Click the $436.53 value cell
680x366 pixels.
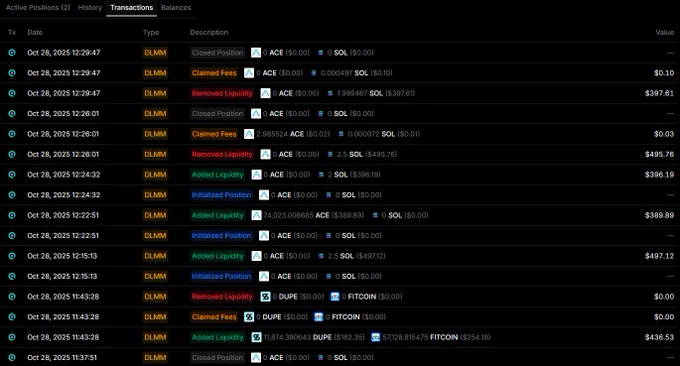pos(659,337)
